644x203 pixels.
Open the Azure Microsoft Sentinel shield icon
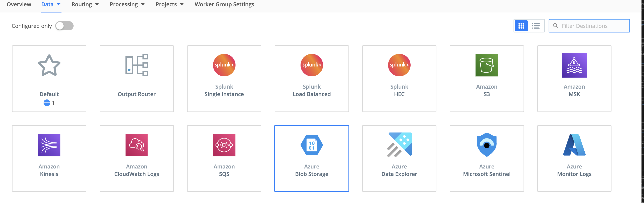pos(487,145)
